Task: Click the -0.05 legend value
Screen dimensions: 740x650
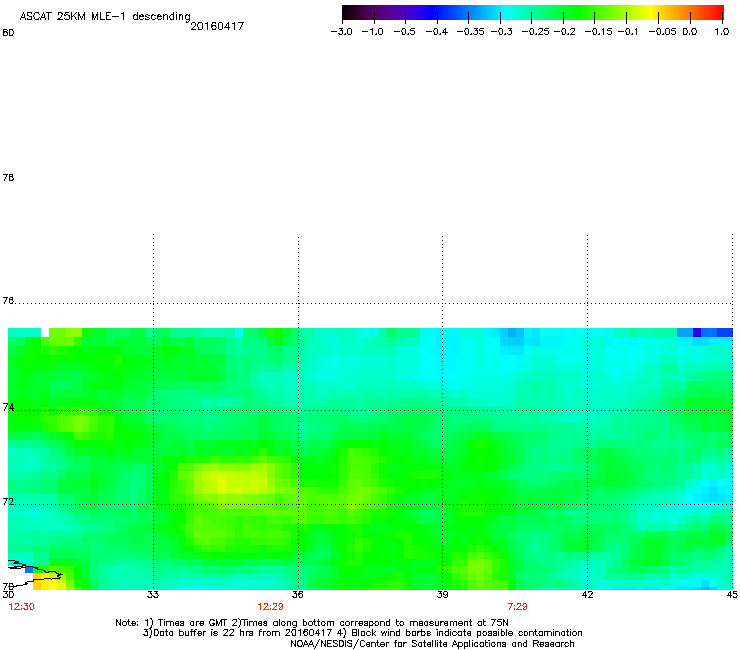Action: 662,32
